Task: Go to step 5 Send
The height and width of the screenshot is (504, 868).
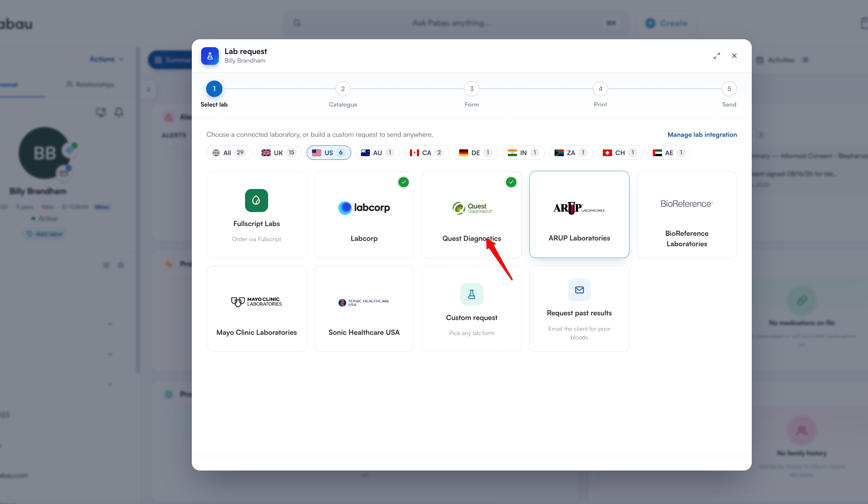Action: pos(729,89)
